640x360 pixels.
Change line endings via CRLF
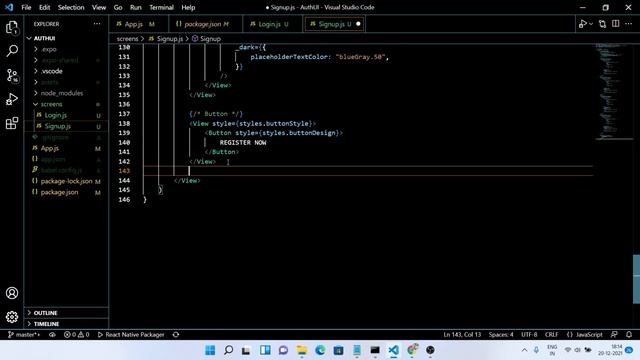pyautogui.click(x=551, y=335)
